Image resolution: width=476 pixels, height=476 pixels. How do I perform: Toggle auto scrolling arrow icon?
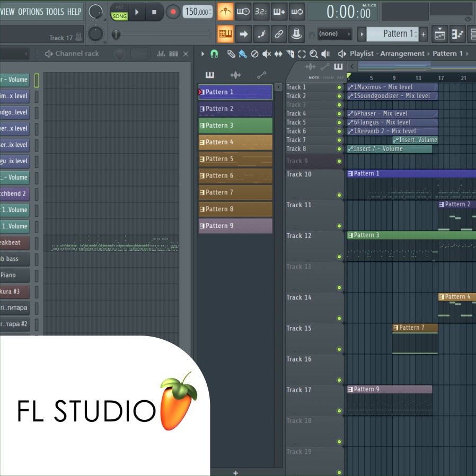coord(243,34)
